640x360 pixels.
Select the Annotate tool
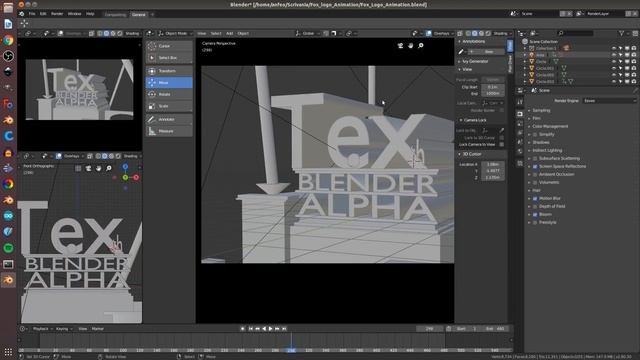coord(169,119)
